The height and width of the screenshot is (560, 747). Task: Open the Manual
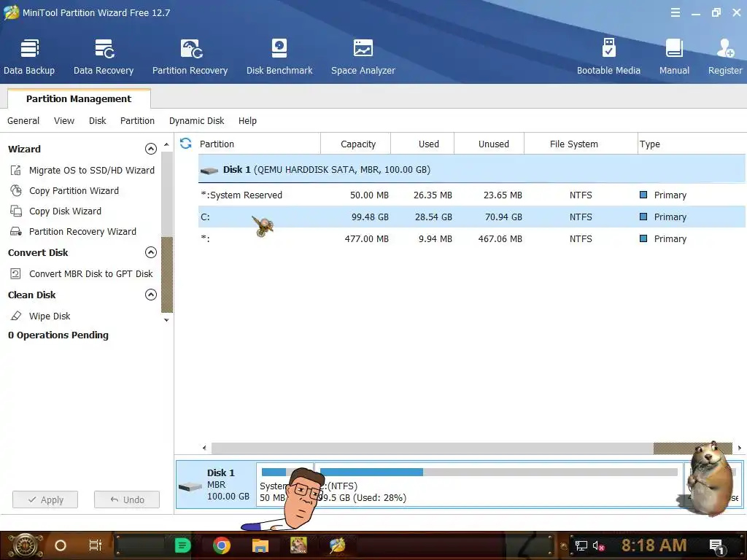coord(674,57)
